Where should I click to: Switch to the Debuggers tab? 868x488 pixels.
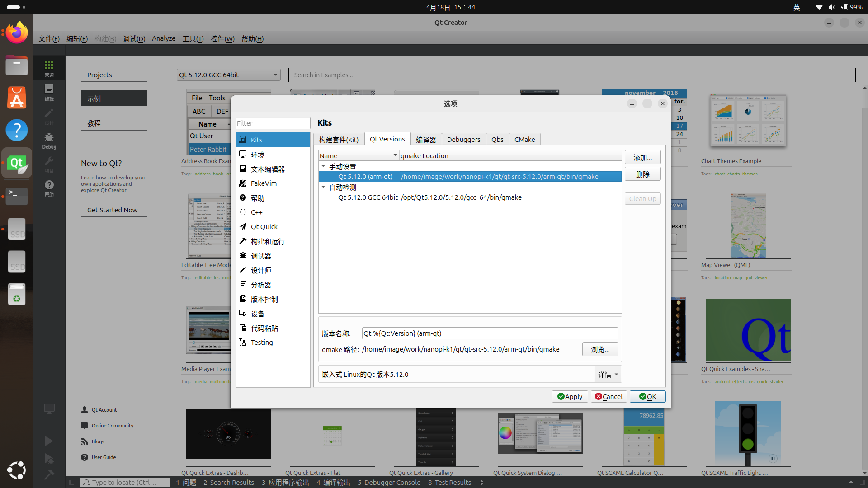(x=463, y=140)
